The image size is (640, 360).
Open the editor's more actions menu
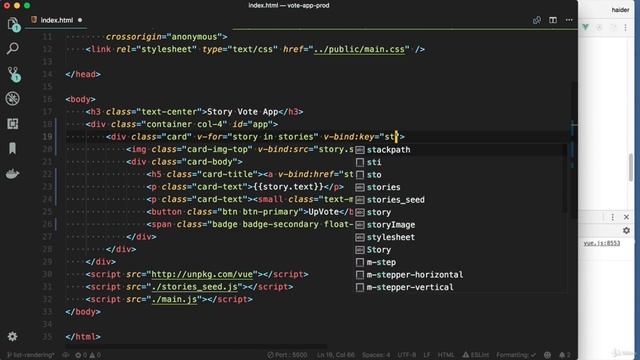tap(569, 20)
